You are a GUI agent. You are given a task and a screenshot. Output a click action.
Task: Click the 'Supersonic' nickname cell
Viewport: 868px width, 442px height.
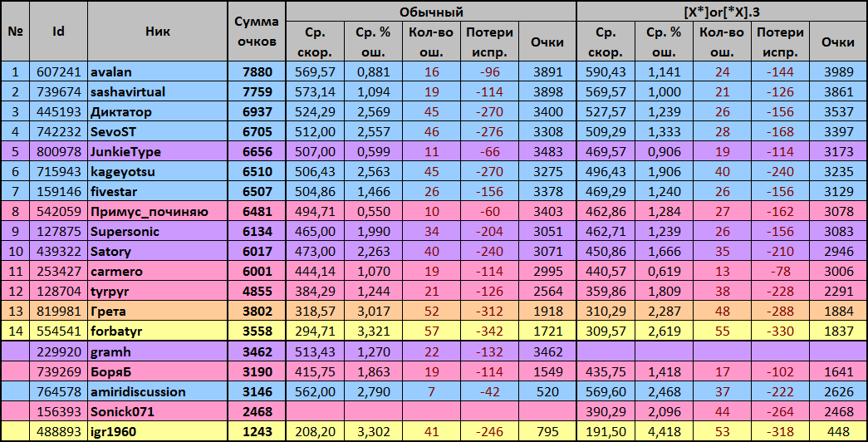(157, 232)
